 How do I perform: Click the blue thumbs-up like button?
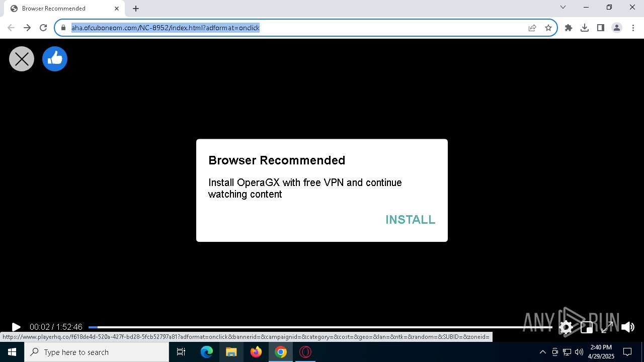pos(55,59)
